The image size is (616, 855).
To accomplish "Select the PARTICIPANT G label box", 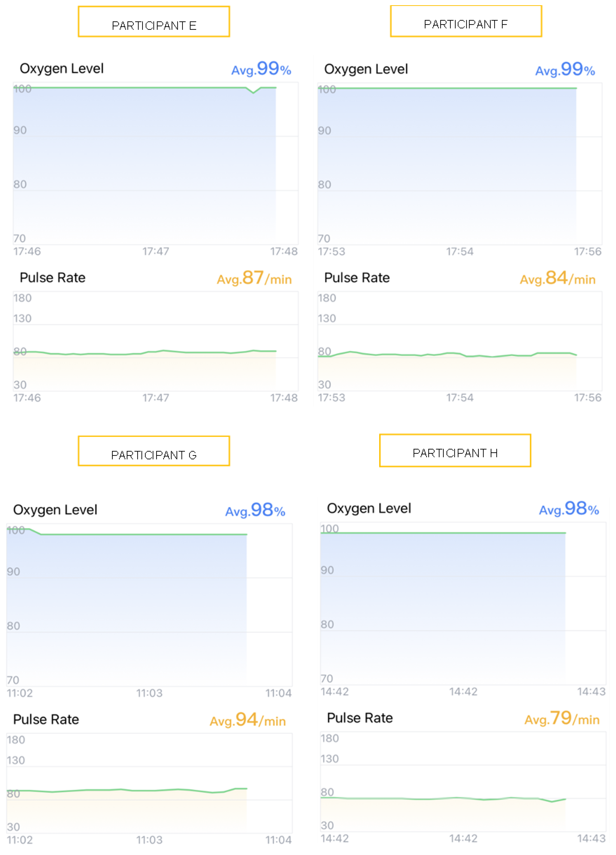I will pos(154,451).
